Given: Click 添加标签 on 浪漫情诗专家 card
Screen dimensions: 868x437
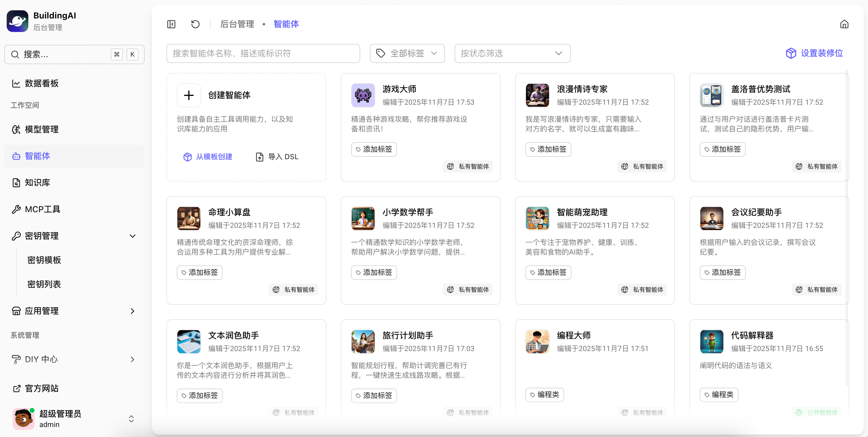Looking at the screenshot, I should point(548,149).
